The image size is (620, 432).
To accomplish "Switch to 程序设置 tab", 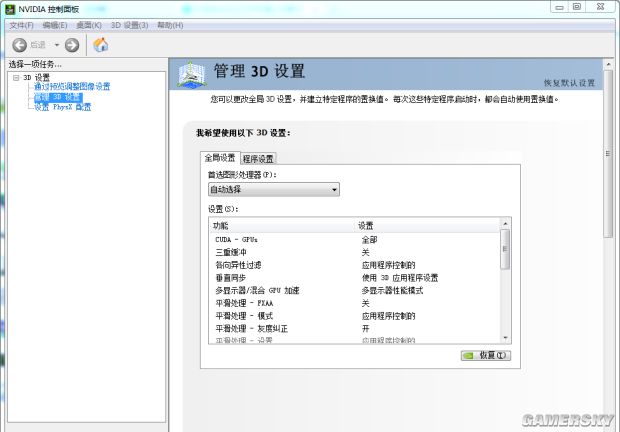I will (258, 159).
